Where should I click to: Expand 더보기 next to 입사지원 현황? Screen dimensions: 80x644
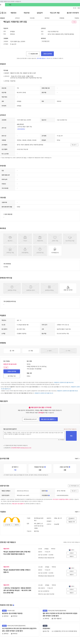click(77, 458)
